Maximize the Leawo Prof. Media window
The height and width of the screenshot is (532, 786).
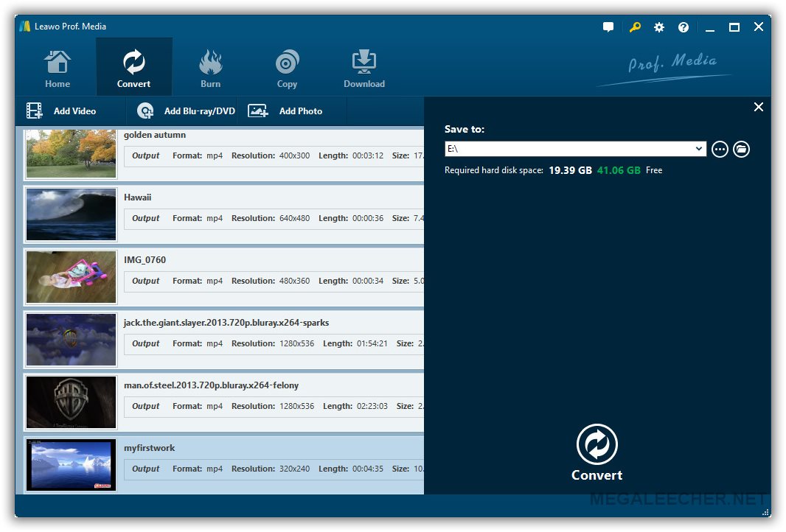pyautogui.click(x=734, y=27)
